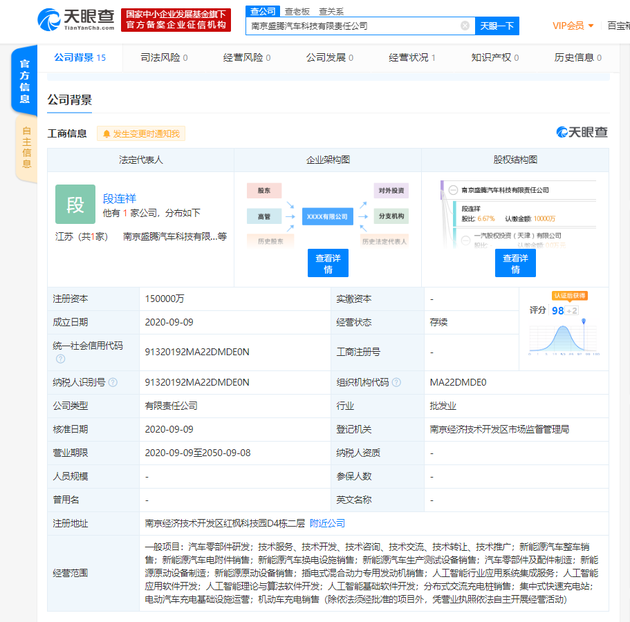Click the Tianyancha logo at top left
630x622 pixels.
tap(76, 20)
